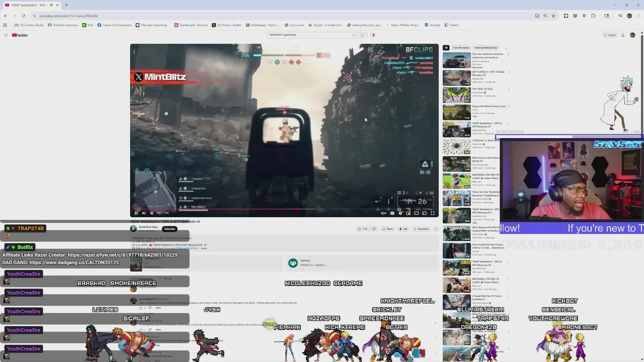Open video player settings gear
This screenshot has height=362, width=644.
click(x=400, y=213)
